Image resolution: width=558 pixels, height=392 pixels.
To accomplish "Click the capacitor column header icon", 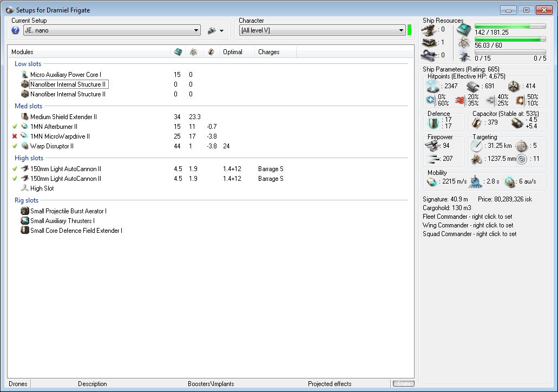I will (x=211, y=52).
